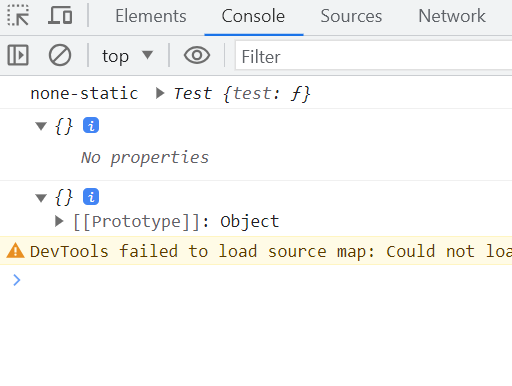Focus the Filter input field
512x386 pixels.
point(373,56)
